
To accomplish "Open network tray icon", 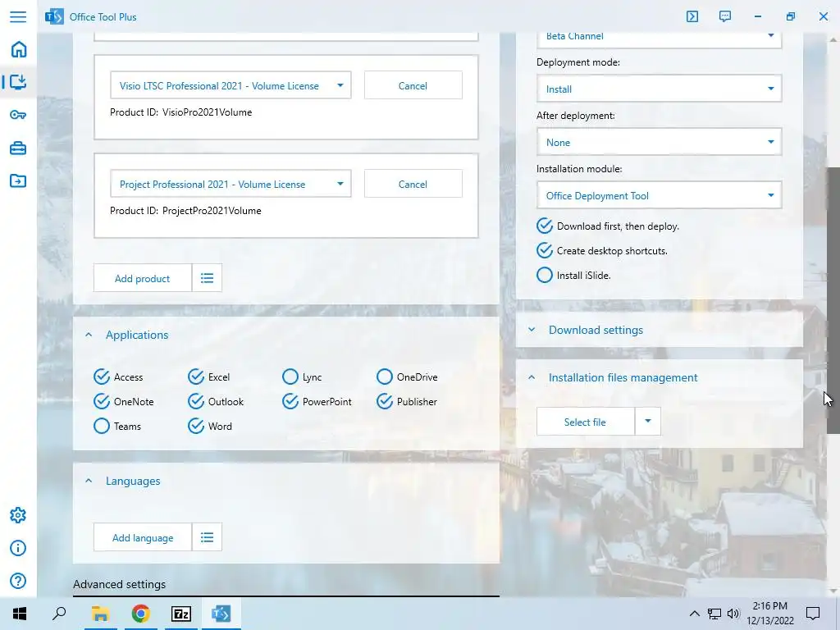I will [714, 614].
